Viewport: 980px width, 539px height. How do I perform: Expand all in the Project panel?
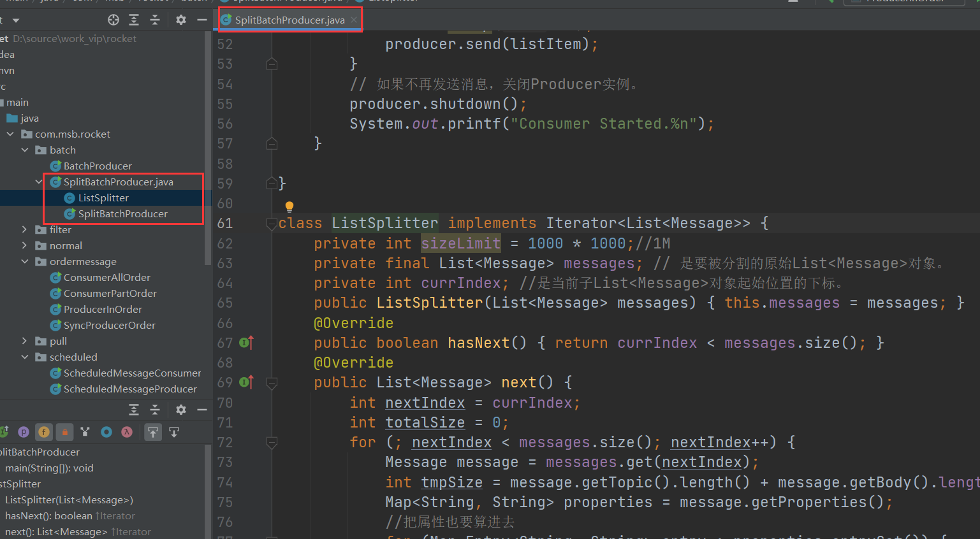[x=134, y=20]
